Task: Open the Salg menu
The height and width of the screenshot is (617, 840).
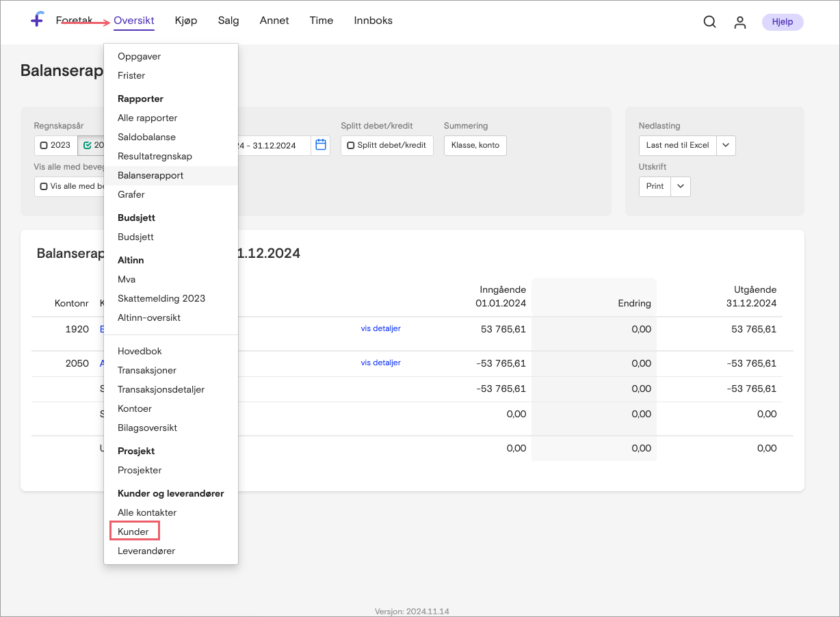Action: point(228,21)
